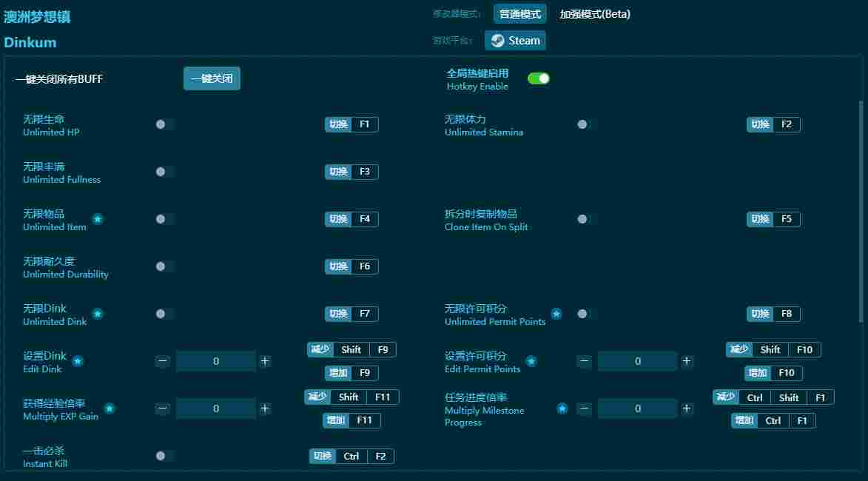868x481 pixels.
Task: Select 普通模式 mode tab
Action: pos(519,14)
